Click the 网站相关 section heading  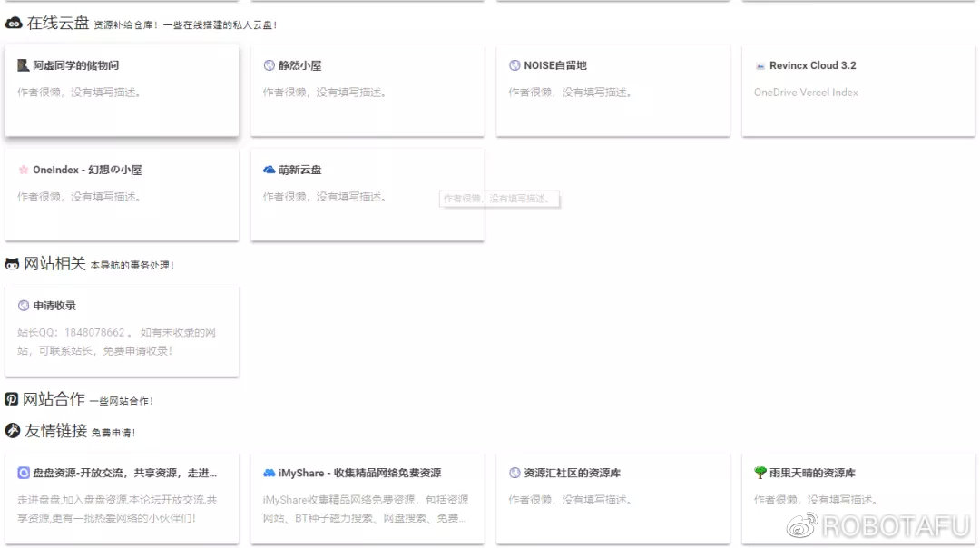[x=54, y=264]
